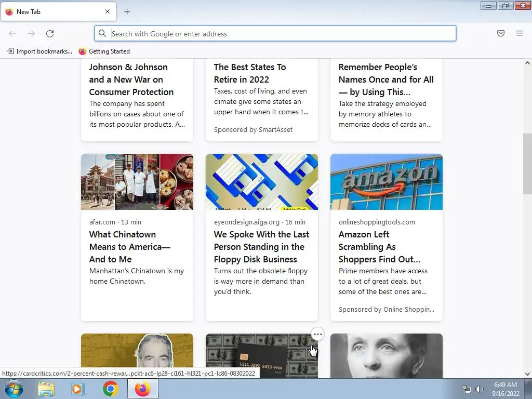The height and width of the screenshot is (399, 532).
Task: Open Import bookmarks toolbar item
Action: 39,51
